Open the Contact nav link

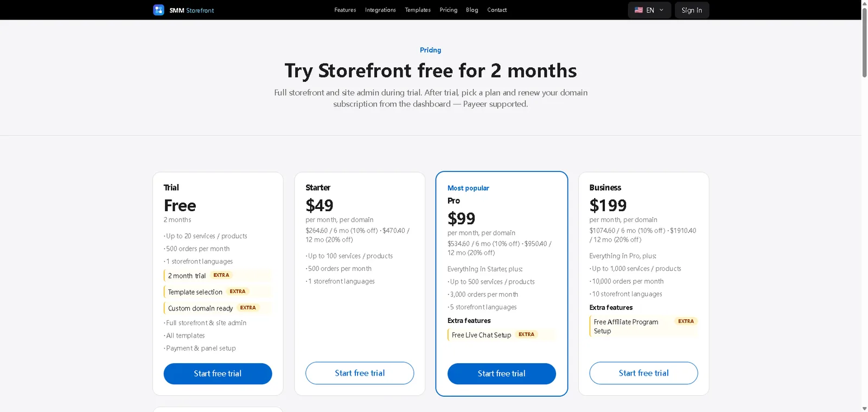pyautogui.click(x=497, y=10)
